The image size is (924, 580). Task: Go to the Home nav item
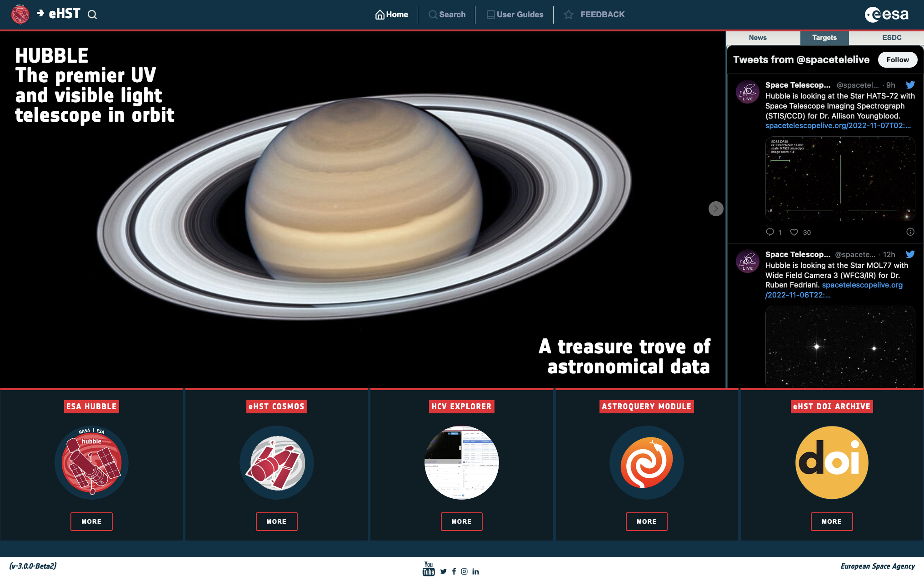[x=392, y=15]
